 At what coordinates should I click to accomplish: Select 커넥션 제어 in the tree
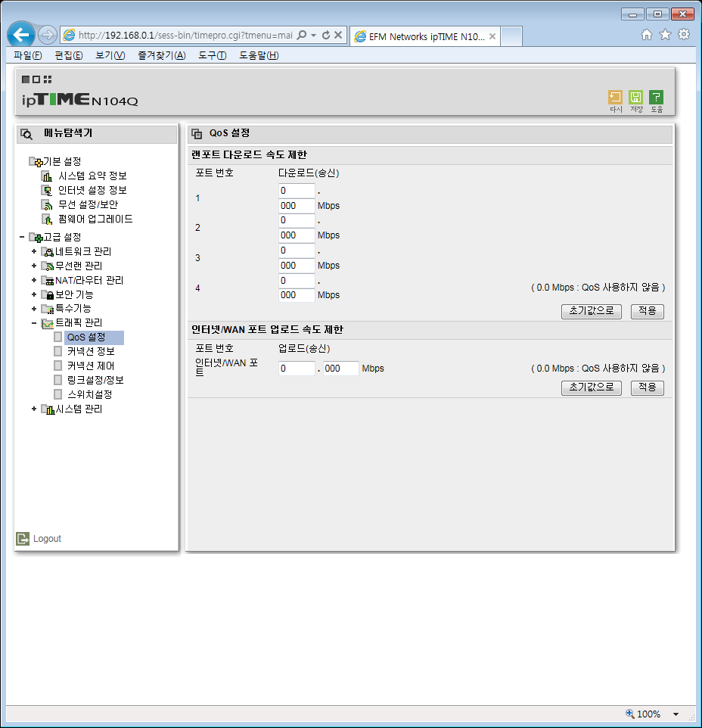[91, 366]
